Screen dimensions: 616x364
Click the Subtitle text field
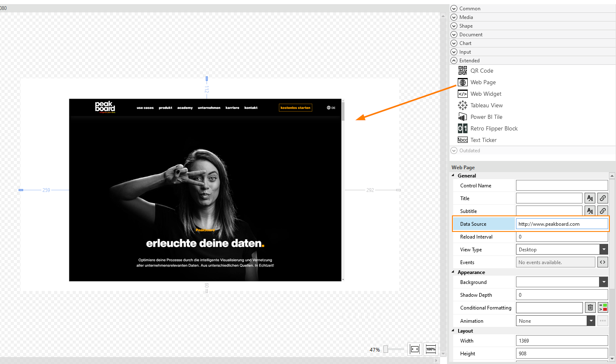click(549, 211)
